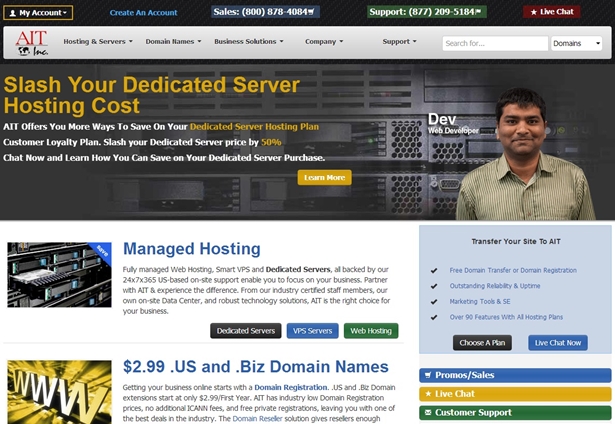Click the Domain Registration link
This screenshot has width=615, height=424.
tap(291, 388)
